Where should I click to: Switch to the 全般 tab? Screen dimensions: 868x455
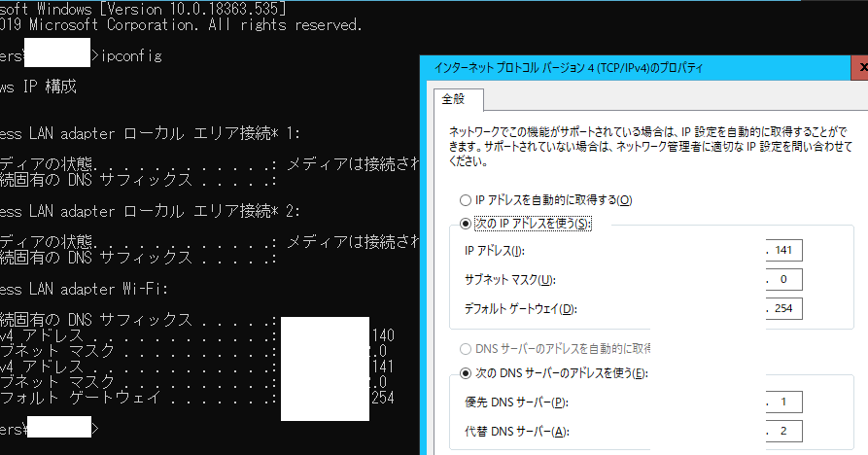coord(453,99)
